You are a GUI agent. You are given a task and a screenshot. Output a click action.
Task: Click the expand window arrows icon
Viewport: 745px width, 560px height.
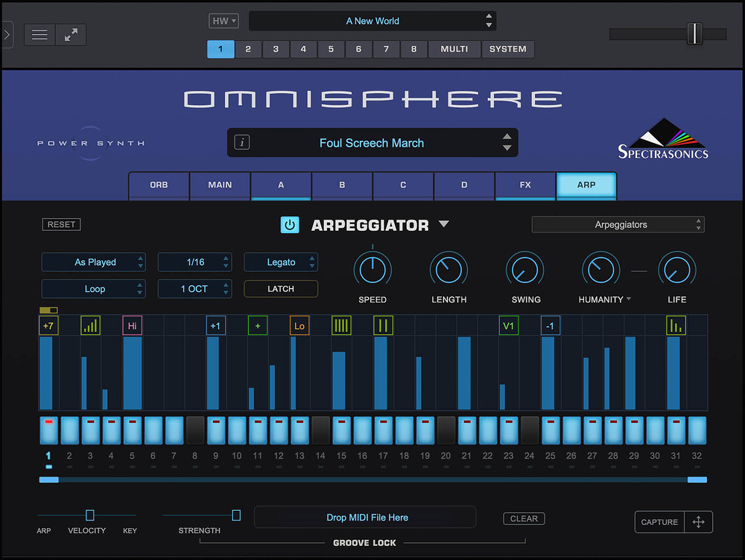(71, 35)
